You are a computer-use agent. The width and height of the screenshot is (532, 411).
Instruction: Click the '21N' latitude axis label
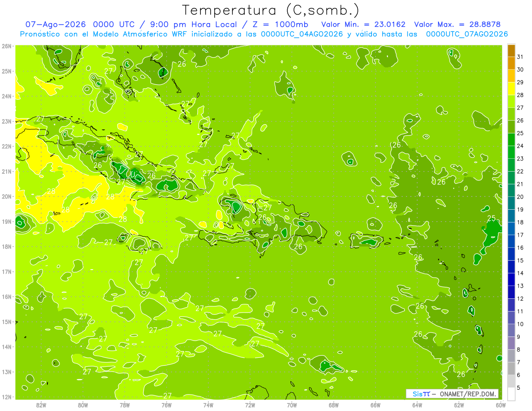click(x=7, y=171)
